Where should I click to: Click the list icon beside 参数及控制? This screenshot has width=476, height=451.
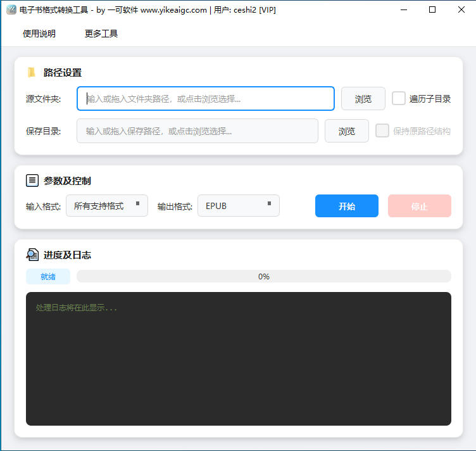pyautogui.click(x=32, y=181)
